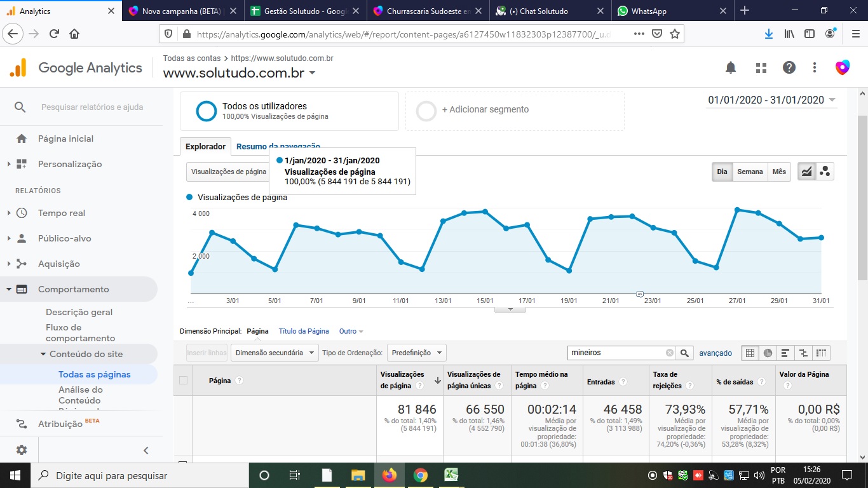This screenshot has height=488, width=868.
Task: Toggle graph granularity to Mês
Action: (779, 172)
